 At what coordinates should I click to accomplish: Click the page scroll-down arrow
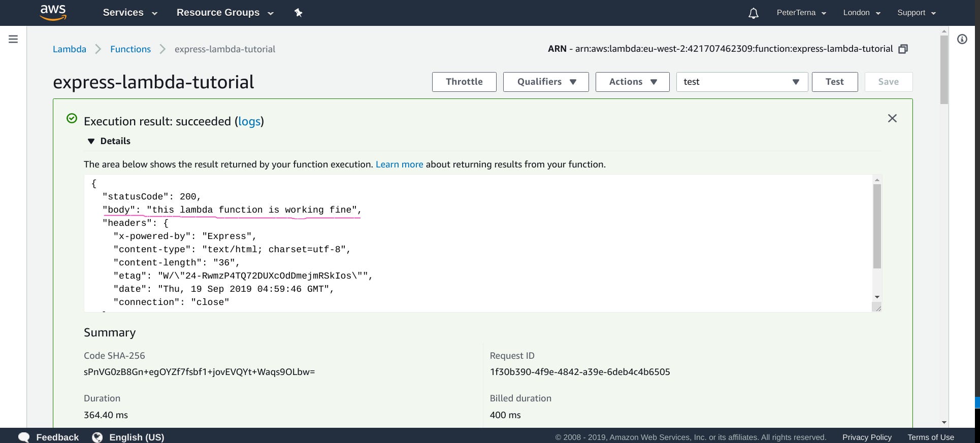coord(944,422)
